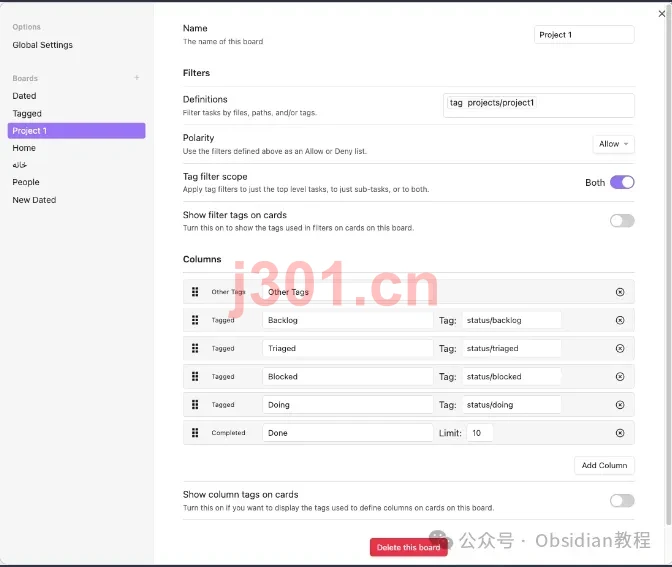Edit the board Name field
This screenshot has width=672, height=567.
tap(584, 35)
